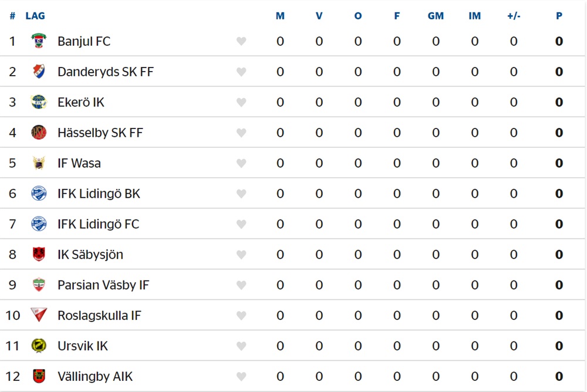Select the LAG column header
Image resolution: width=587 pixels, height=392 pixels.
pyautogui.click(x=35, y=16)
